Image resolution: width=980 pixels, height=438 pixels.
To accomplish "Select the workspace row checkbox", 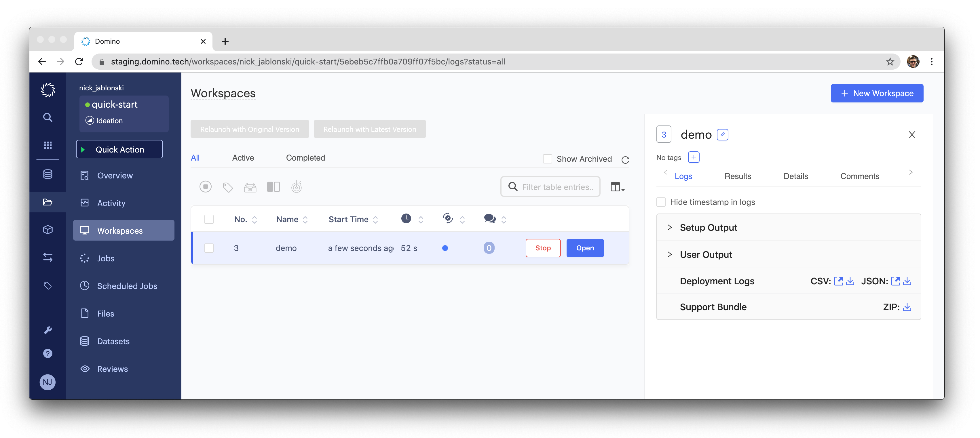I will (208, 247).
